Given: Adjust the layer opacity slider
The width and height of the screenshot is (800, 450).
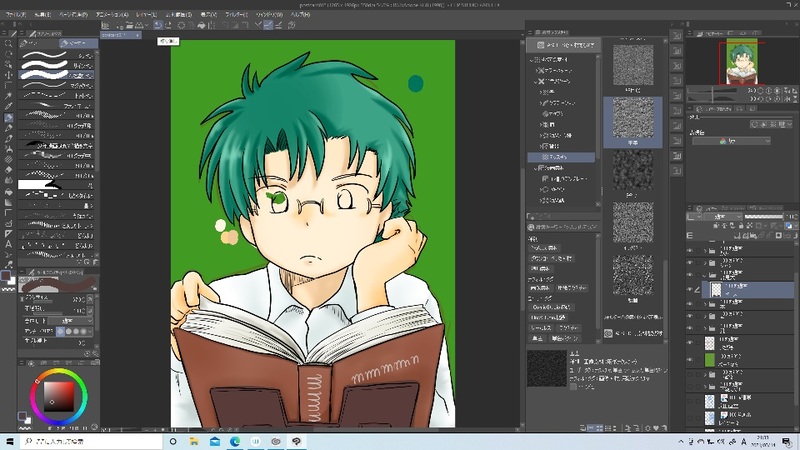Looking at the screenshot, I should pos(763,217).
